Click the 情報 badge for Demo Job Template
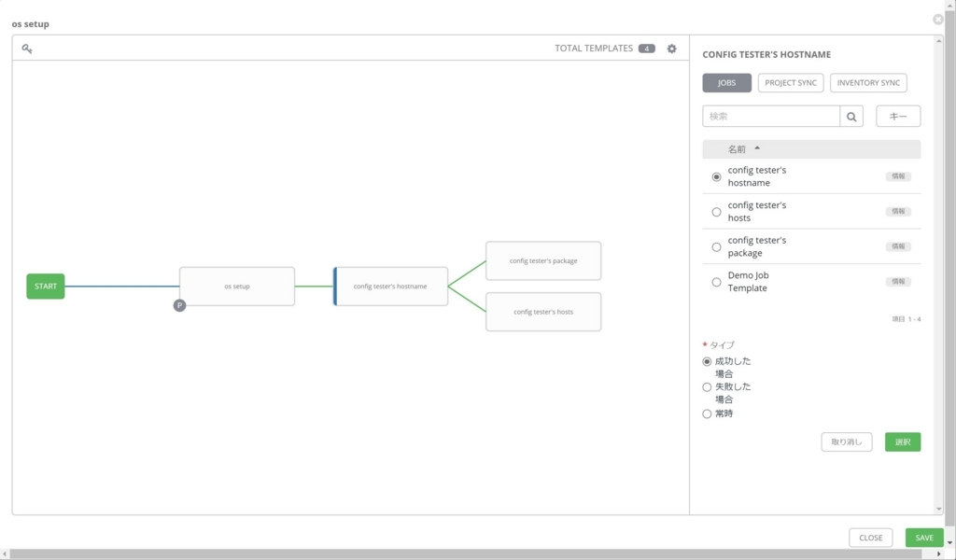The height and width of the screenshot is (560, 956). click(x=898, y=282)
